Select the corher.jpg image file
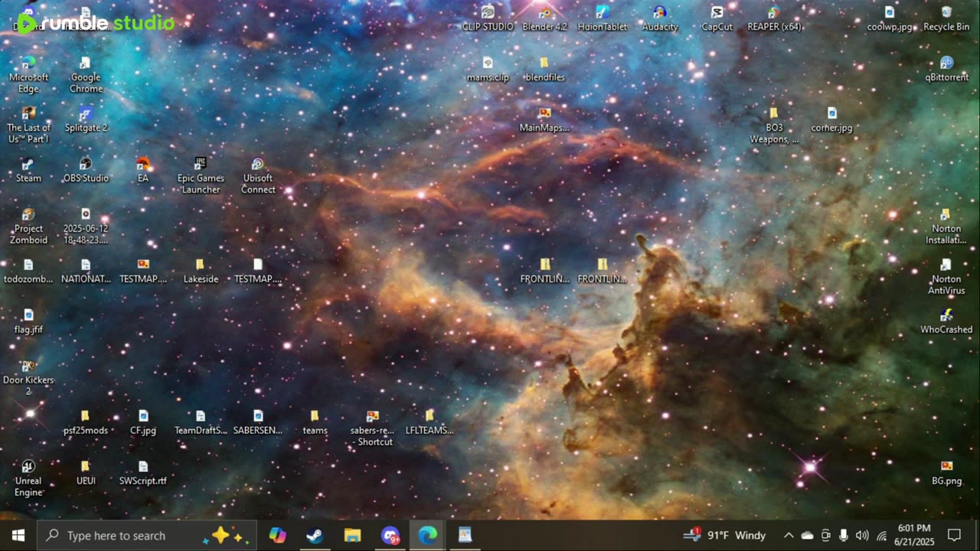 831,119
